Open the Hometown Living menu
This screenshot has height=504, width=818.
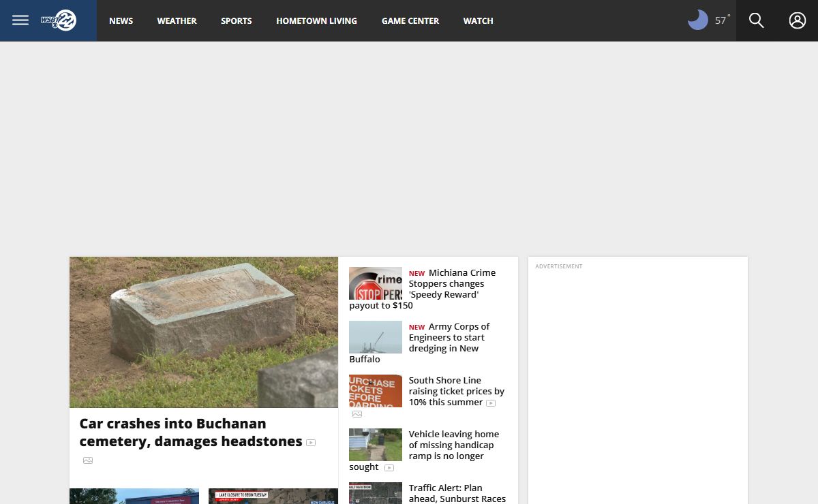[316, 20]
